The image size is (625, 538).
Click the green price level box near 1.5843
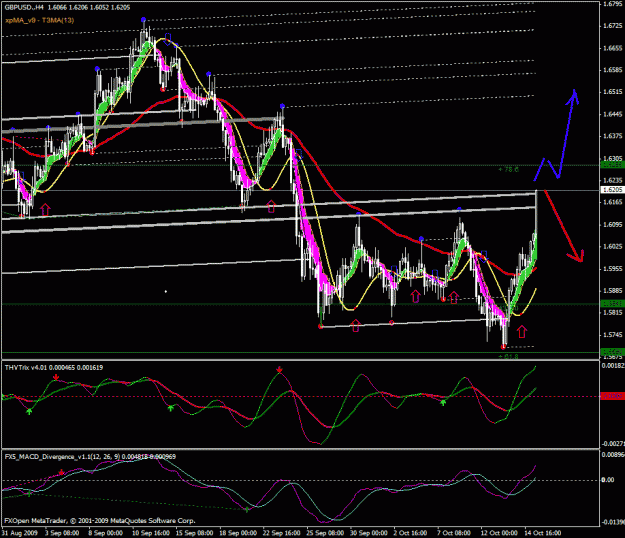pyautogui.click(x=612, y=304)
